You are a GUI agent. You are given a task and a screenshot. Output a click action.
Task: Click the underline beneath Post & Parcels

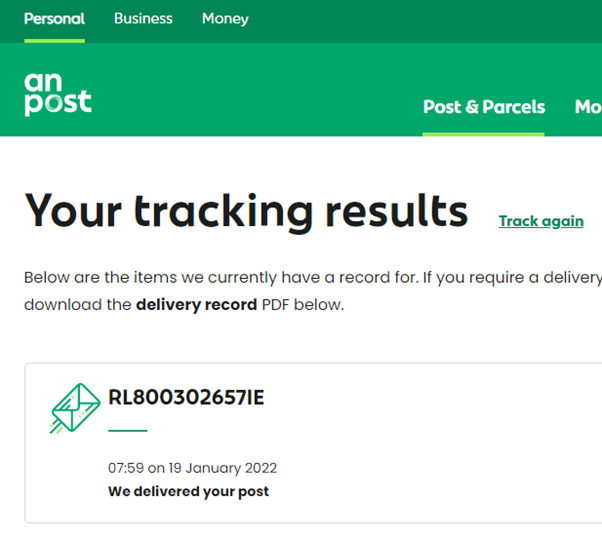tap(484, 133)
